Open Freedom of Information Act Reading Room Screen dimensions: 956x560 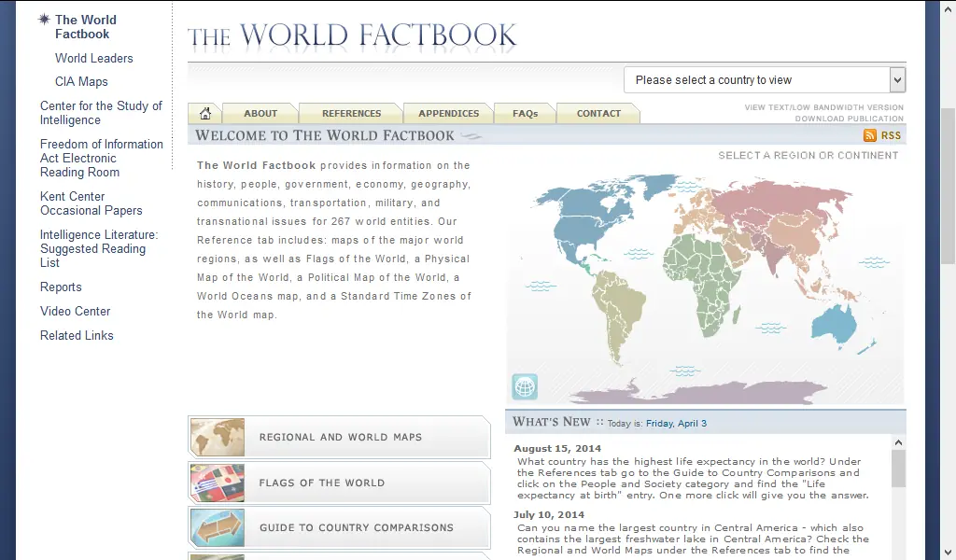tap(101, 158)
